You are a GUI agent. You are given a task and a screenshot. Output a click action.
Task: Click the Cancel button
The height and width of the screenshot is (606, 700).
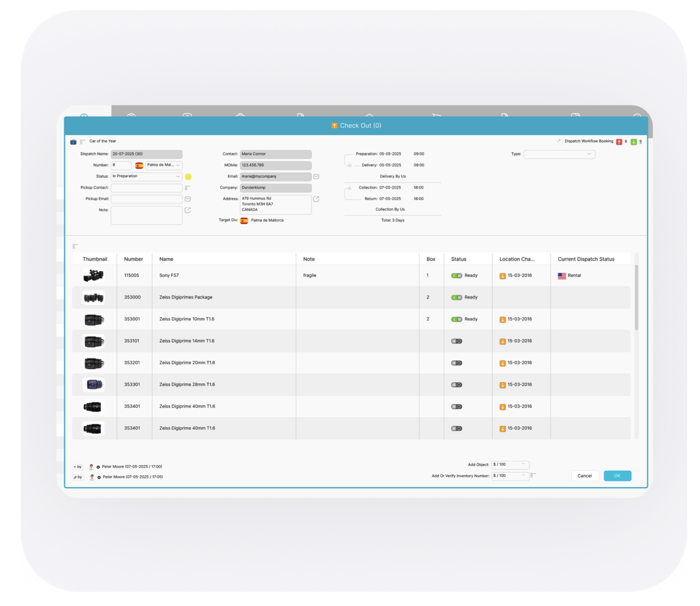(x=585, y=476)
